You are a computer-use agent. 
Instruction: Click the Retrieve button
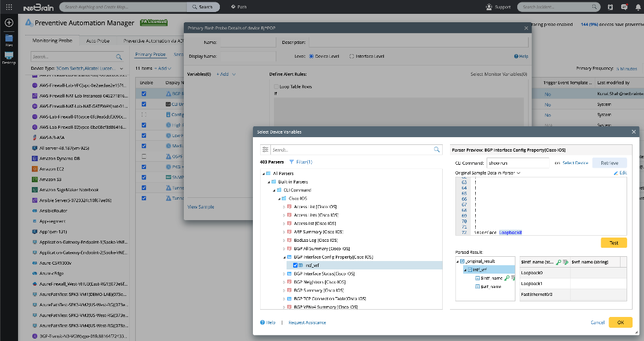pos(609,163)
